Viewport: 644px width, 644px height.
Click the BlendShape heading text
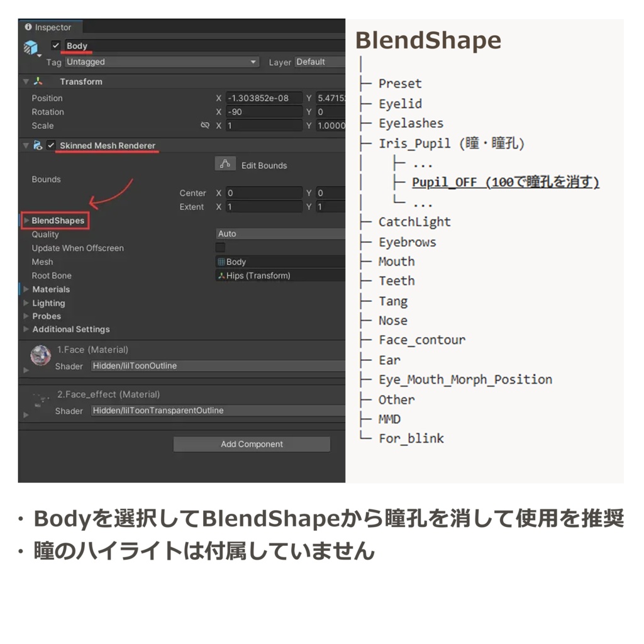coord(428,40)
